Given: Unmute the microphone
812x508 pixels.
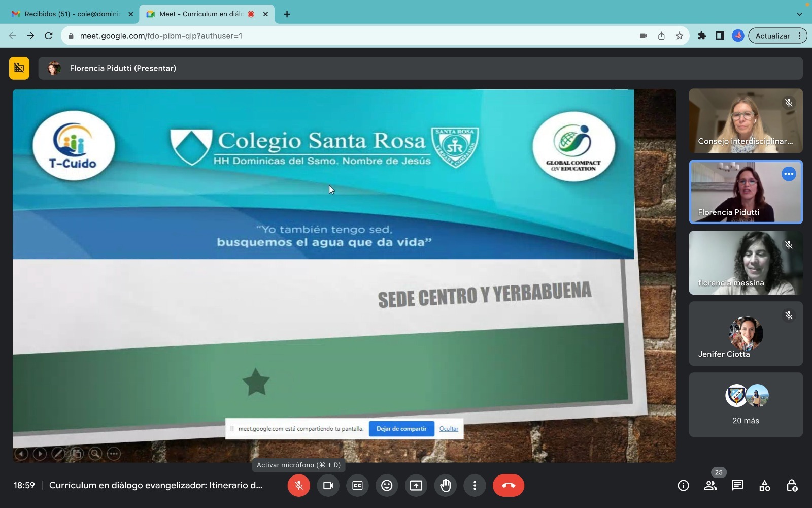Looking at the screenshot, I should (299, 486).
